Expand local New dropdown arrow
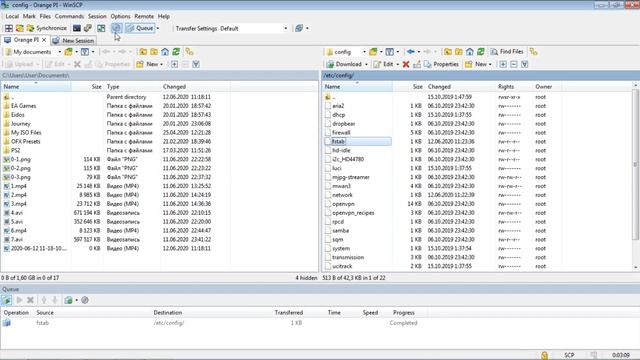 pyautogui.click(x=161, y=64)
